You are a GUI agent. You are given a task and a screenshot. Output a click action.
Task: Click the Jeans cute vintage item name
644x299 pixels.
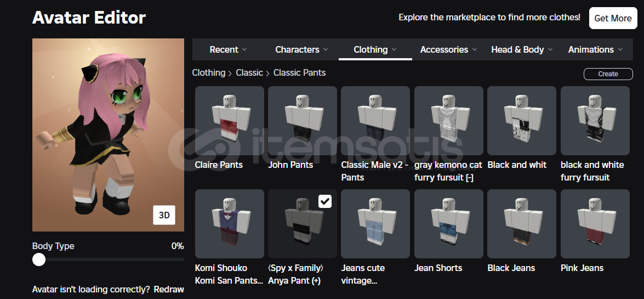(363, 274)
